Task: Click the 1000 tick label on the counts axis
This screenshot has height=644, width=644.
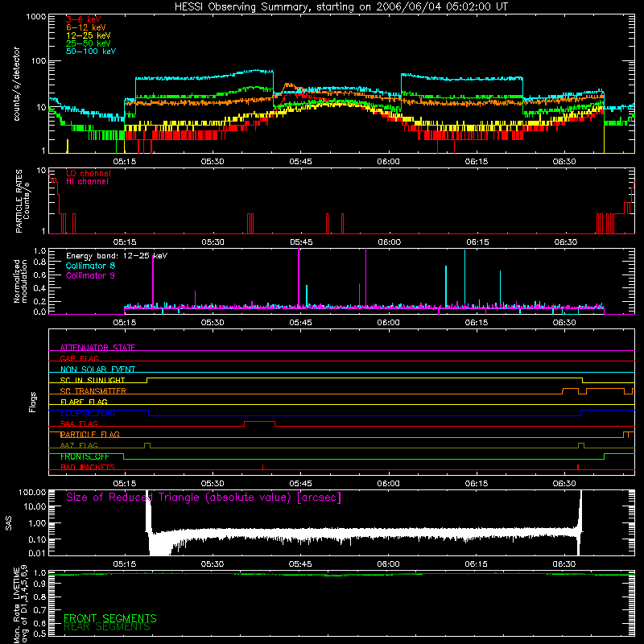Action: tap(35, 16)
